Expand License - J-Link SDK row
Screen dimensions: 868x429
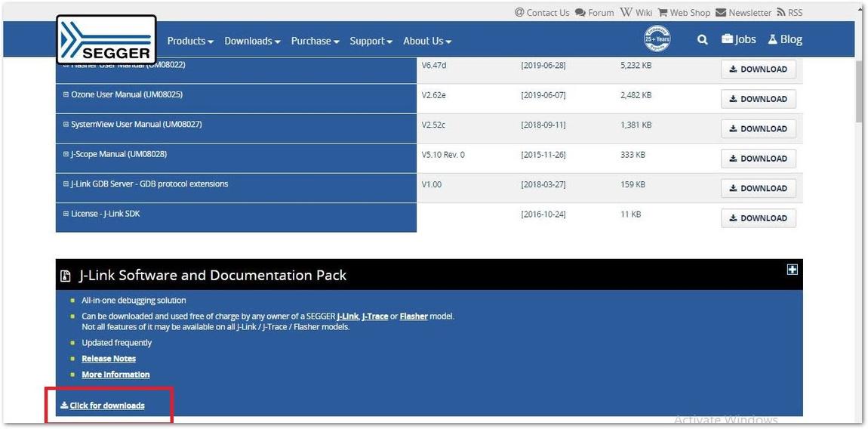pyautogui.click(x=66, y=214)
